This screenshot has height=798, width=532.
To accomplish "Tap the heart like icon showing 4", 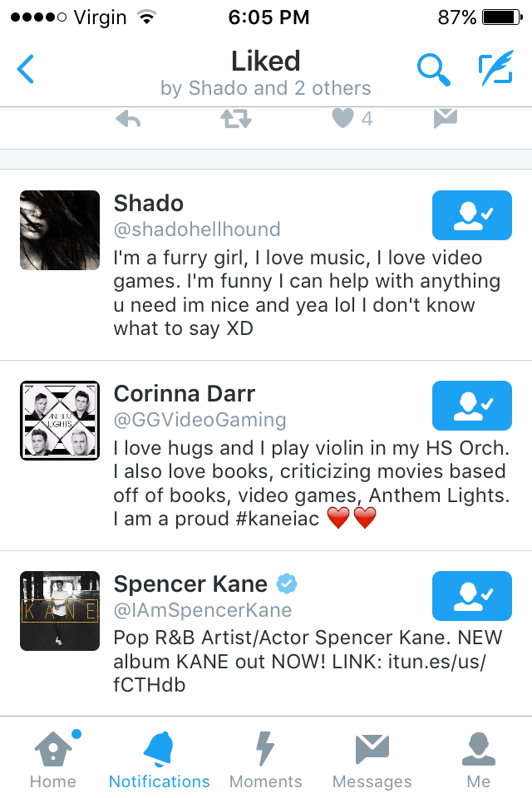I will 342,119.
